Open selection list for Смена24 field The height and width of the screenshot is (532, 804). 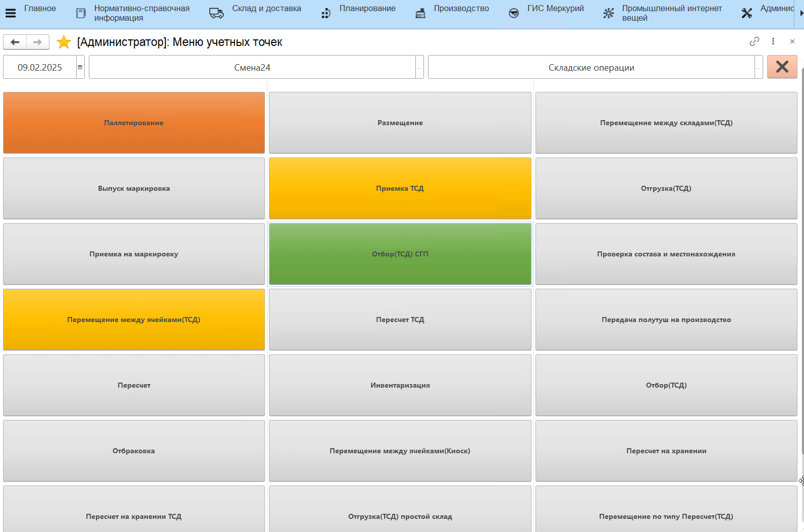[x=419, y=68]
